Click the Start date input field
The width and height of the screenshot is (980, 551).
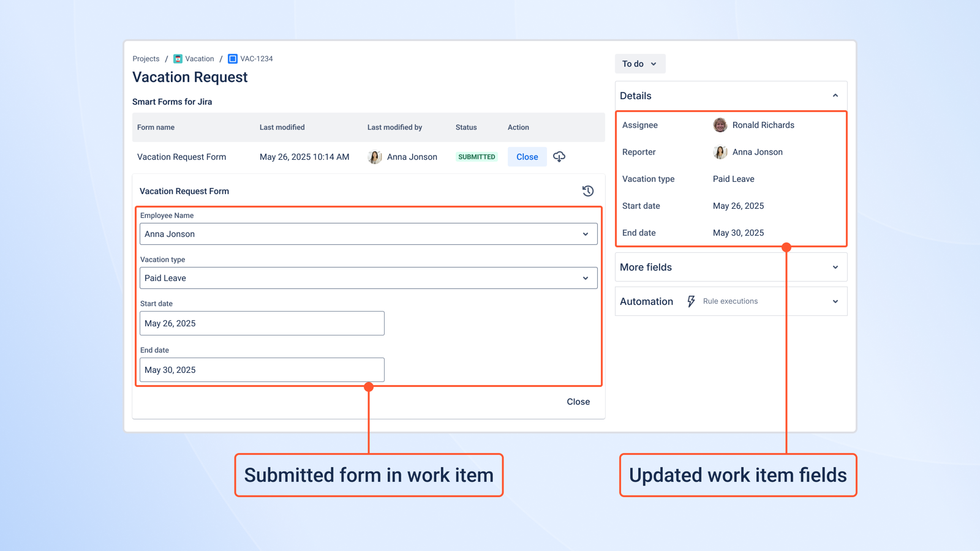[262, 323]
